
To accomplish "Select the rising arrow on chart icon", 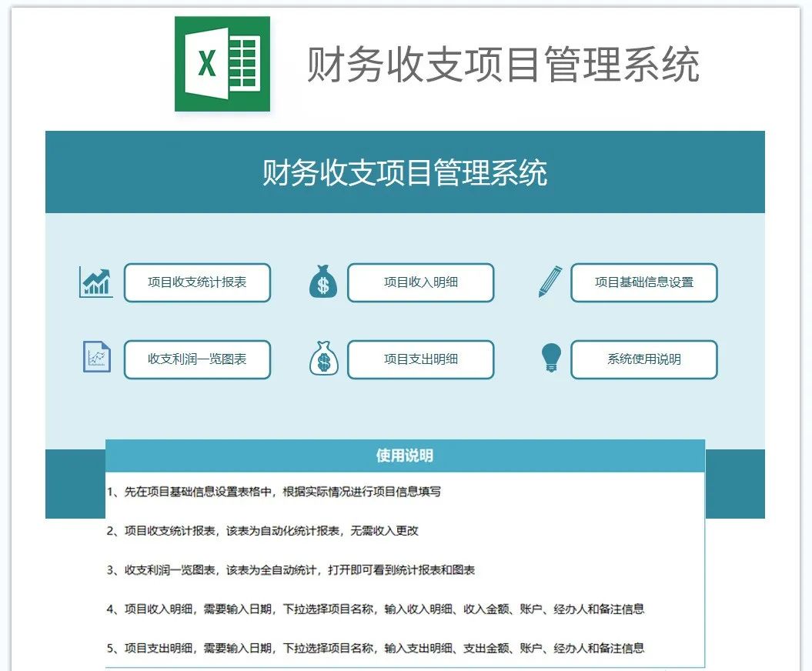I will click(x=95, y=282).
